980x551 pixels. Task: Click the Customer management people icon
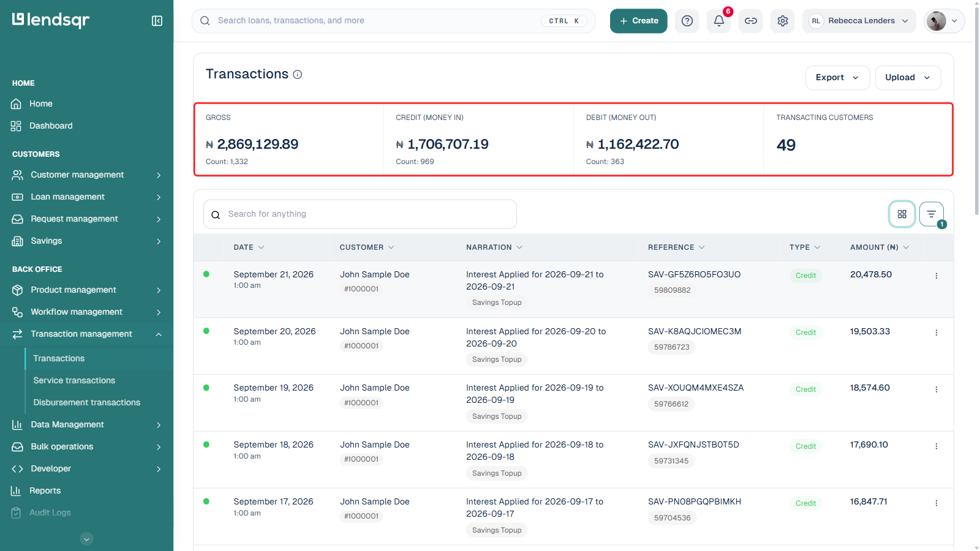coord(18,175)
